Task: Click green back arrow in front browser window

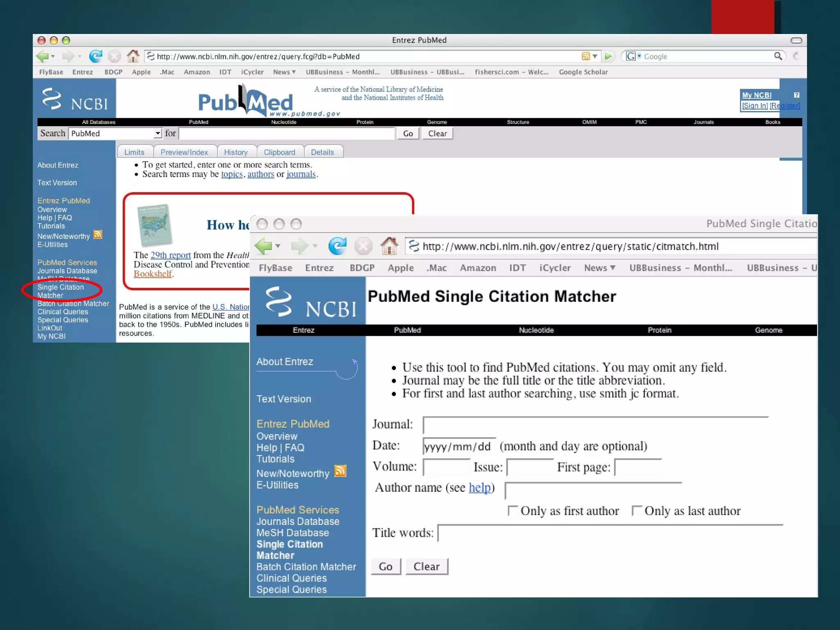Action: pos(263,246)
